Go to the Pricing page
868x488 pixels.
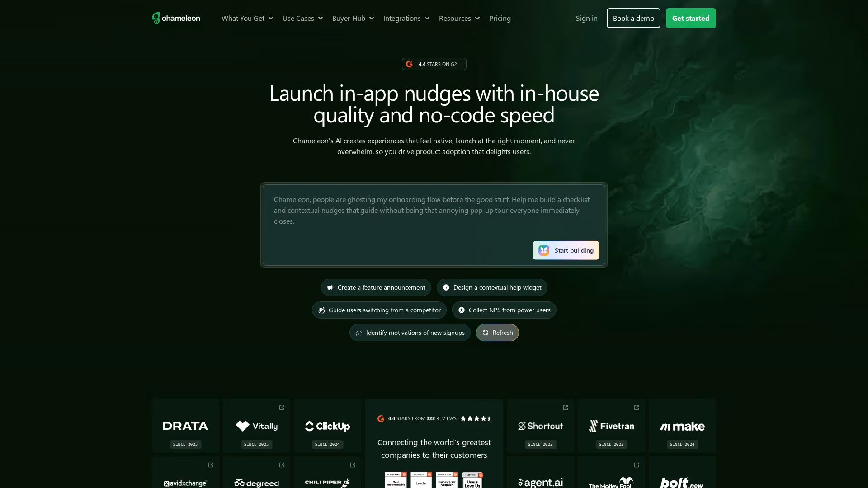coord(500,18)
